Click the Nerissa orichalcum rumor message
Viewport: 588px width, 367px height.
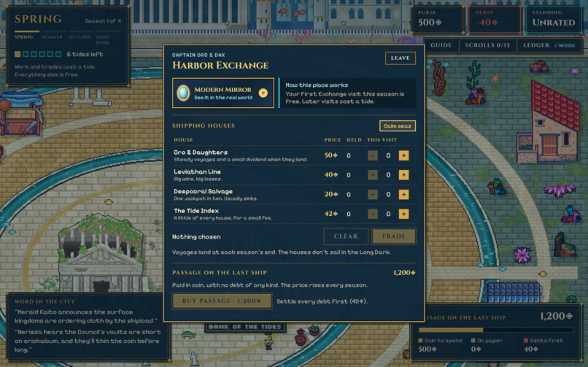[x=88, y=341]
